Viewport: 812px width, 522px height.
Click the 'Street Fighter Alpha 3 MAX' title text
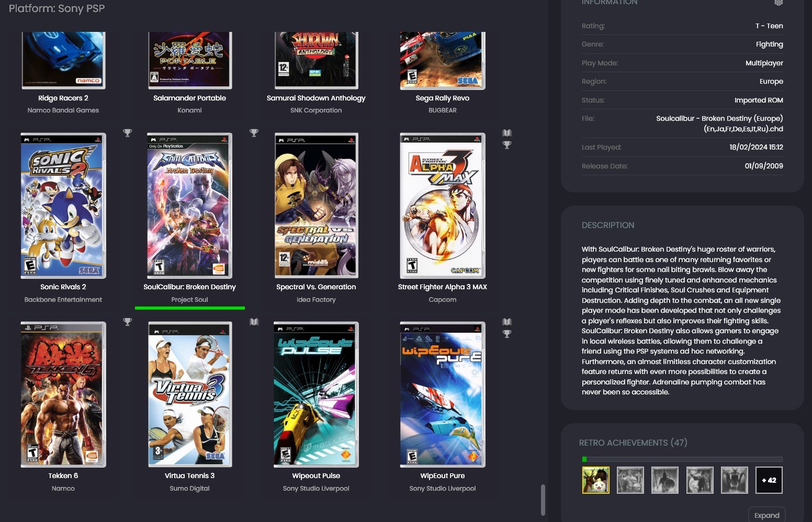tap(443, 287)
